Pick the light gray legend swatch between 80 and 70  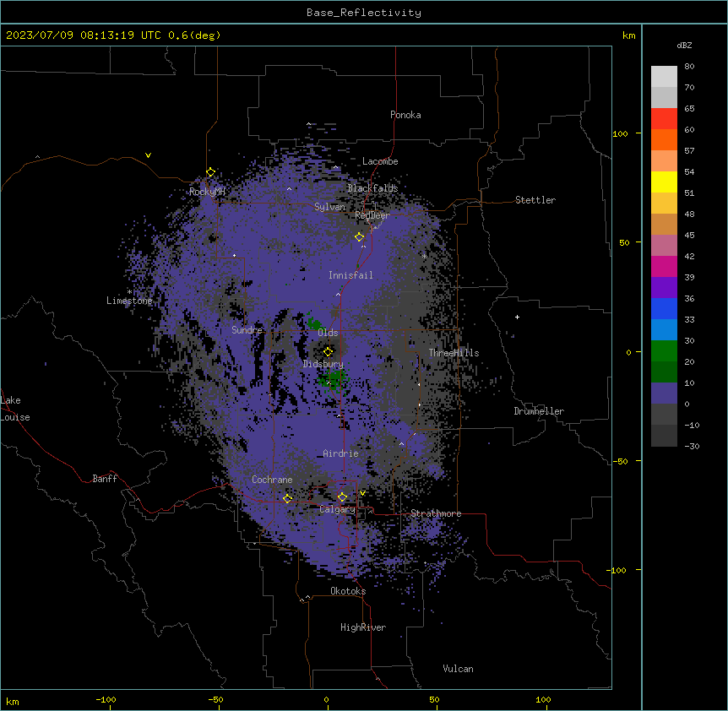(x=664, y=76)
